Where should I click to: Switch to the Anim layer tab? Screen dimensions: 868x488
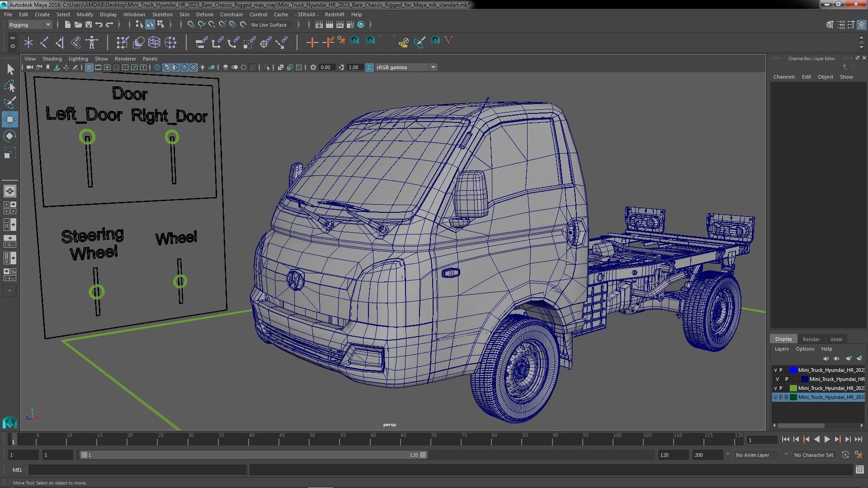click(x=836, y=339)
